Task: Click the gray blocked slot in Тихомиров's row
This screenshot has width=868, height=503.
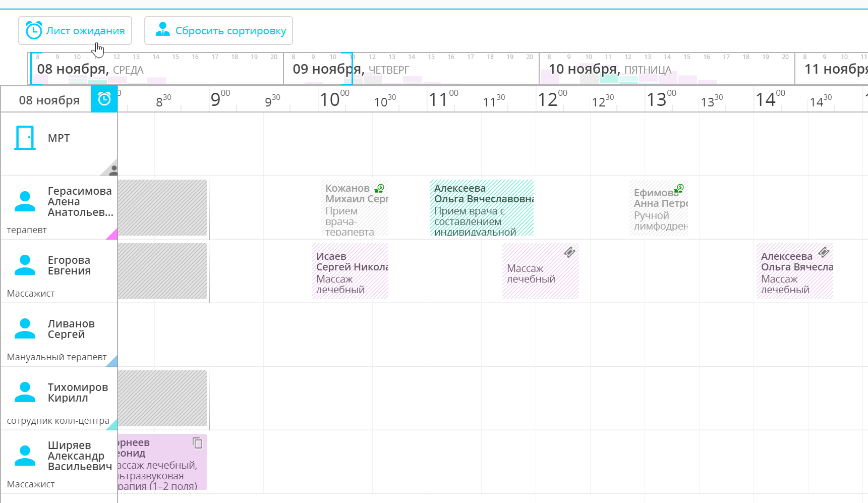Action: (x=162, y=399)
